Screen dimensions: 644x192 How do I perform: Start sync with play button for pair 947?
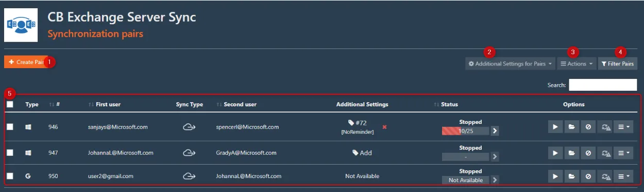point(555,153)
